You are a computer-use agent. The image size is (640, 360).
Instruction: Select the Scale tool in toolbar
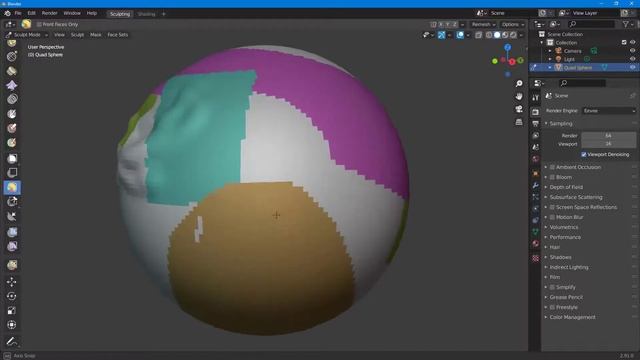click(x=12, y=311)
